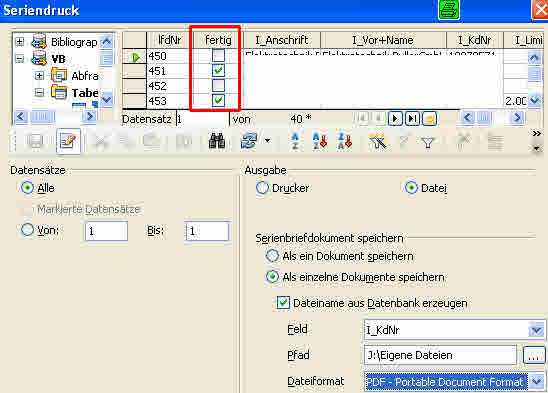Open the Feld I_KdNr dropdown
Viewport: 548px width, 393px height.
pos(536,330)
